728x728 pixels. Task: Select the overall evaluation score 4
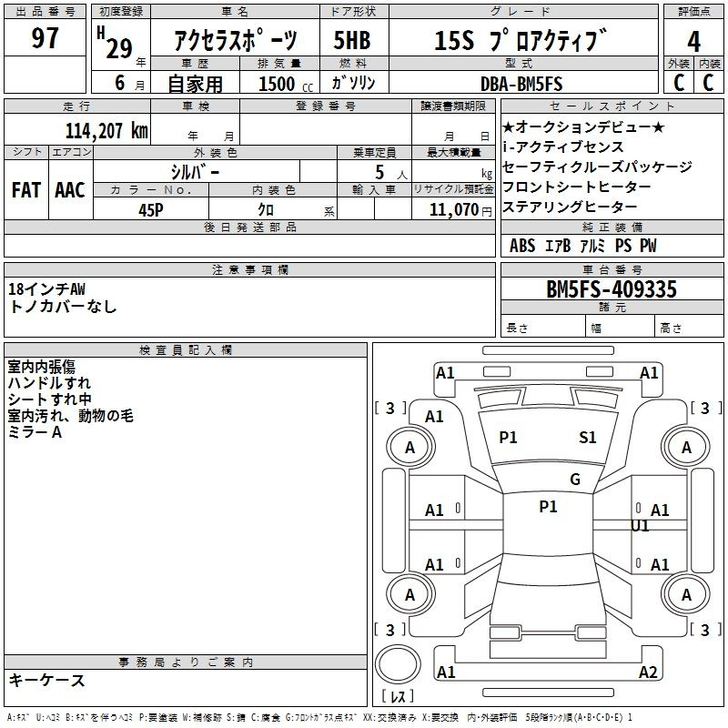(693, 40)
